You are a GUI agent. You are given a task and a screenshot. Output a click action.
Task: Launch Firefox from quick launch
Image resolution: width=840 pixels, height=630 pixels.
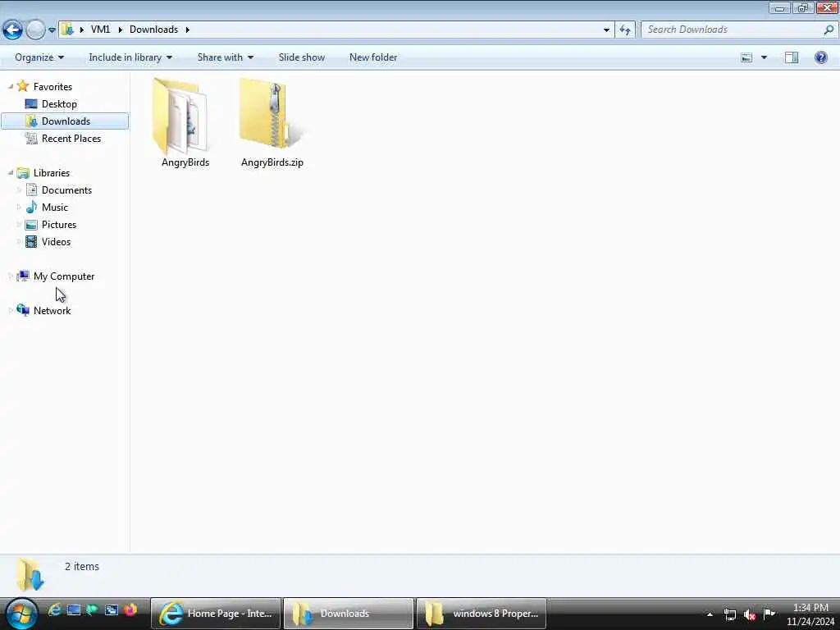click(x=130, y=610)
